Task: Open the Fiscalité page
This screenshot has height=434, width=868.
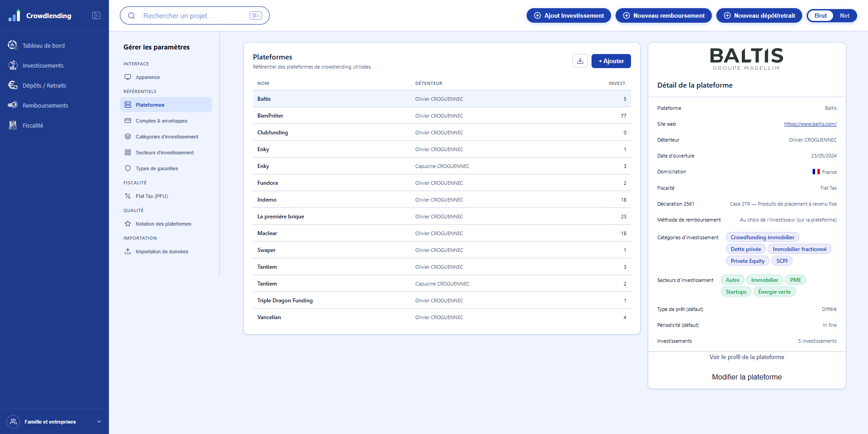Action: 54,125
